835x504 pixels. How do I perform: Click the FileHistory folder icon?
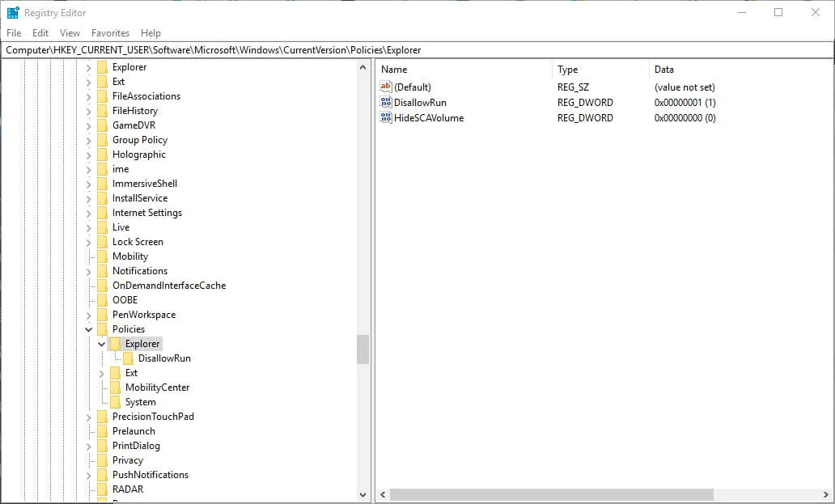[102, 111]
